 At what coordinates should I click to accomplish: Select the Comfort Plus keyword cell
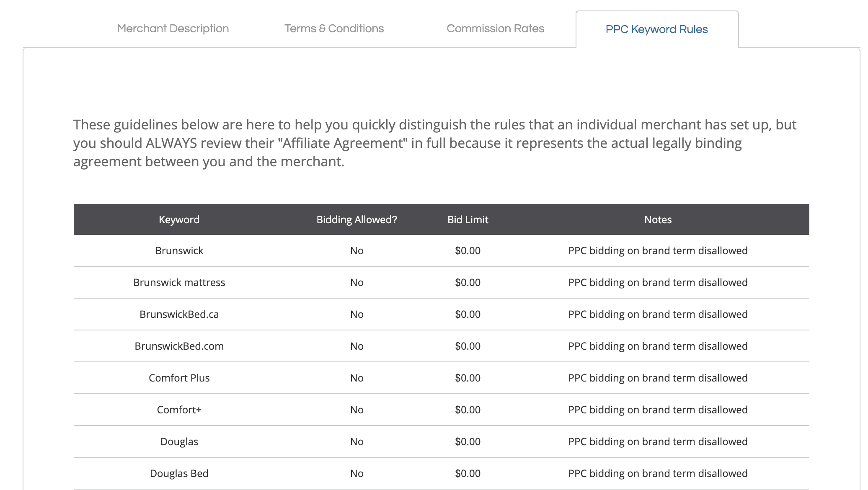click(179, 378)
